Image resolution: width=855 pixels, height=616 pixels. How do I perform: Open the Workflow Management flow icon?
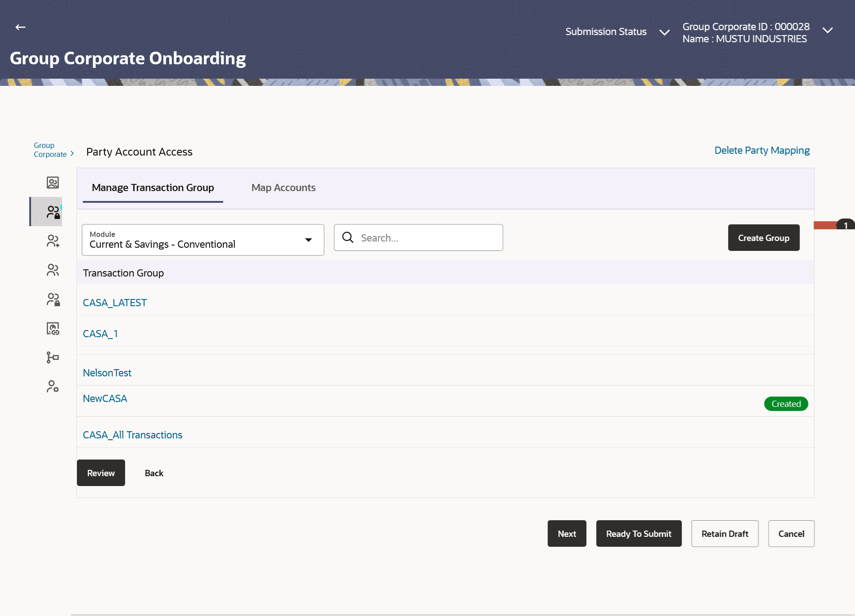[x=53, y=357]
